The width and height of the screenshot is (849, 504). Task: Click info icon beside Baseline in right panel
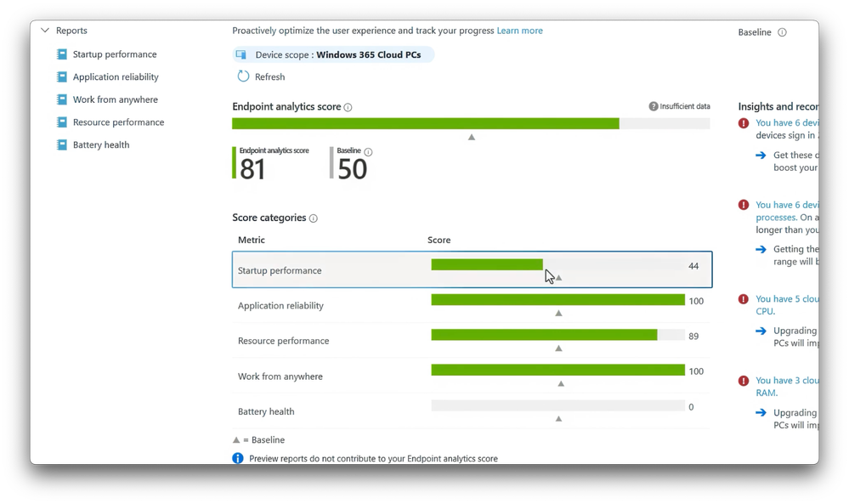tap(783, 32)
